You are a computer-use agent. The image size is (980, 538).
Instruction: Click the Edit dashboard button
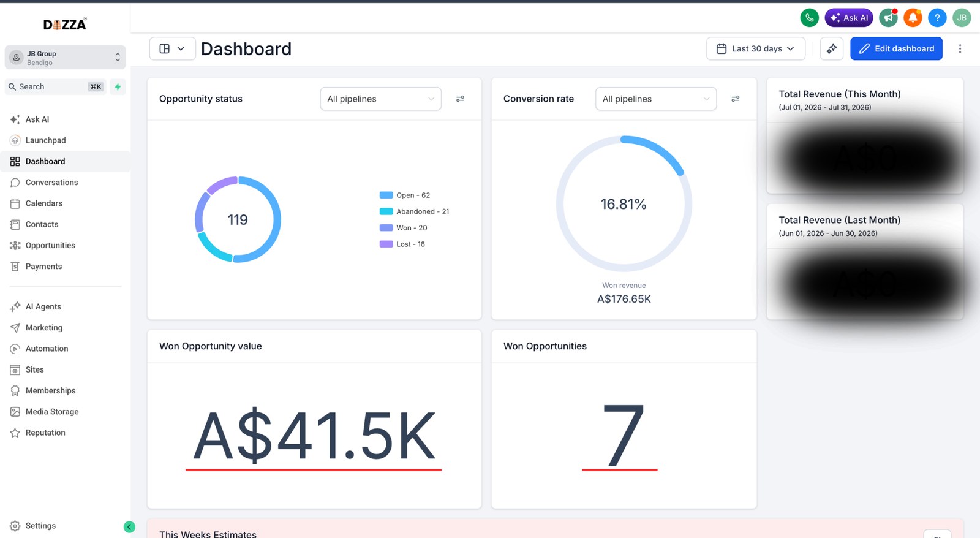[x=896, y=48]
